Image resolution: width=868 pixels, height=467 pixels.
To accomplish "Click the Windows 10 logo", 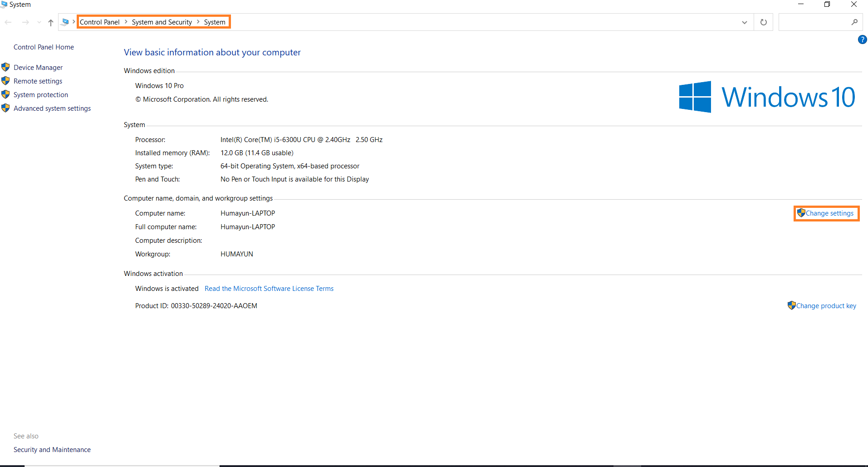I will 767,97.
